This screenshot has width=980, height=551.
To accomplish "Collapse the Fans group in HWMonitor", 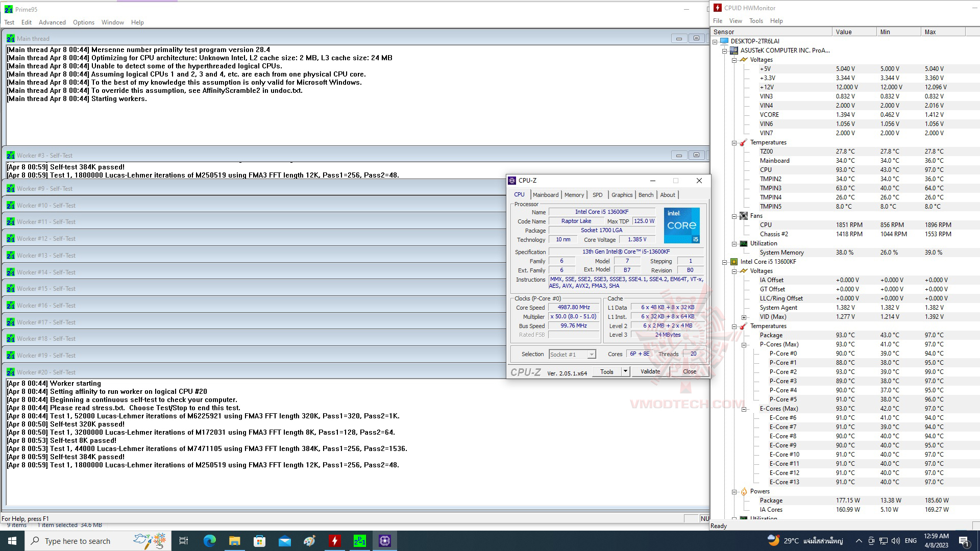I will click(734, 216).
